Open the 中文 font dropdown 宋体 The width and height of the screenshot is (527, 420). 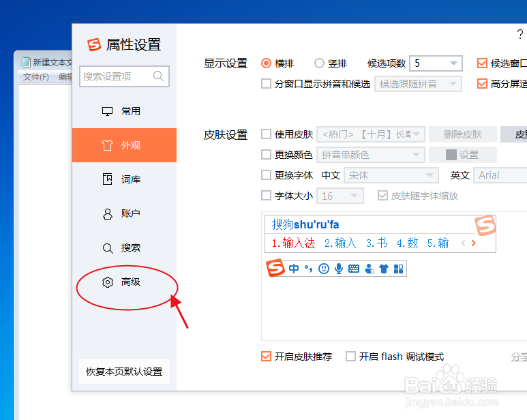[391, 175]
